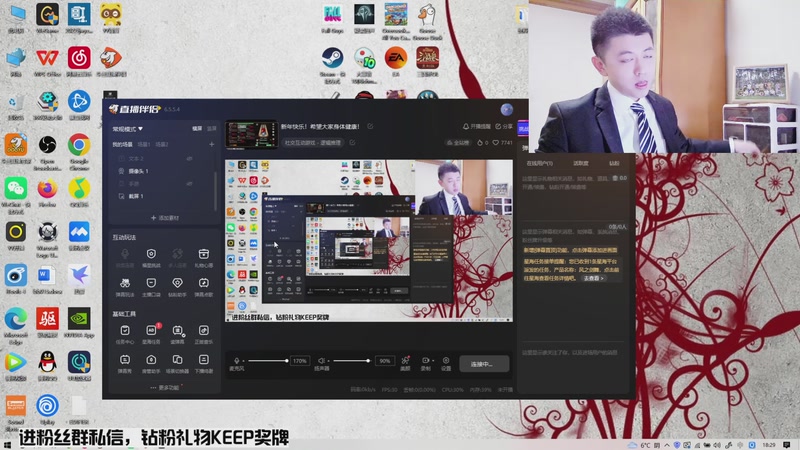800x450 pixels.
Task: Click the 去查看 link in notice
Action: coord(593,279)
